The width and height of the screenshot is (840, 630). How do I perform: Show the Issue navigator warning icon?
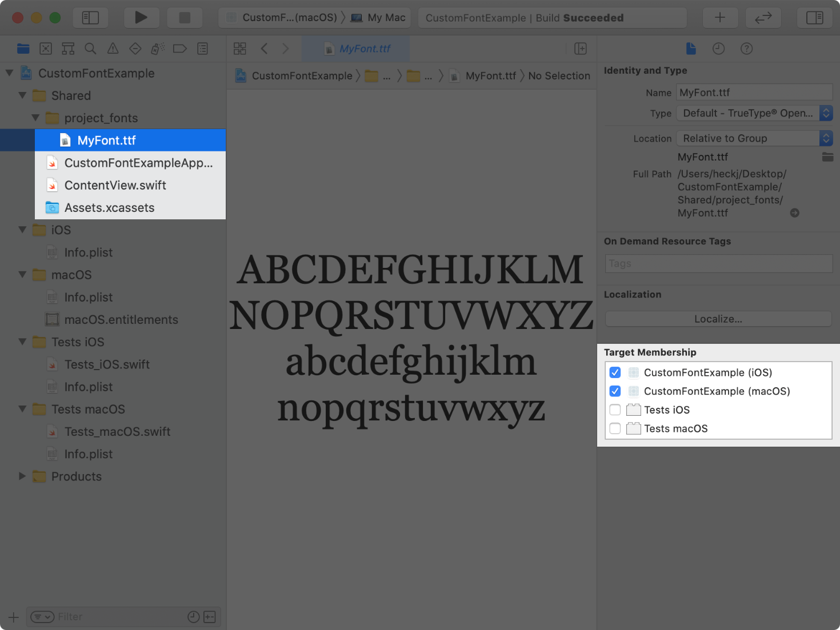click(x=113, y=48)
